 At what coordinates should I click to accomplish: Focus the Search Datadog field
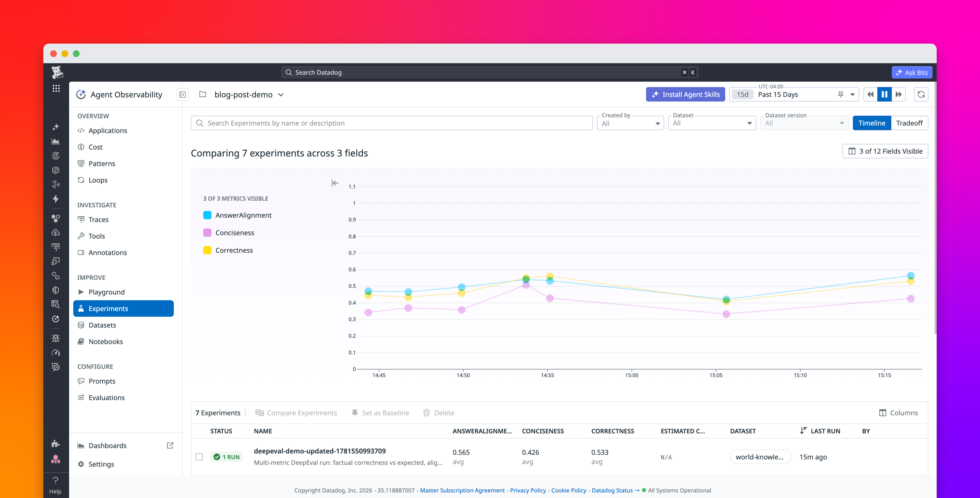pyautogui.click(x=490, y=72)
